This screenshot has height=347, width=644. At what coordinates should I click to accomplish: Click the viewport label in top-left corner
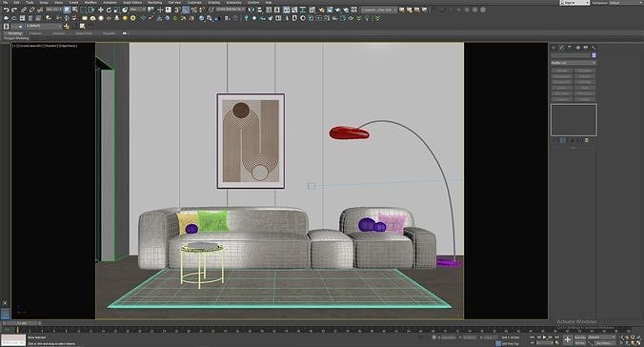pos(45,46)
